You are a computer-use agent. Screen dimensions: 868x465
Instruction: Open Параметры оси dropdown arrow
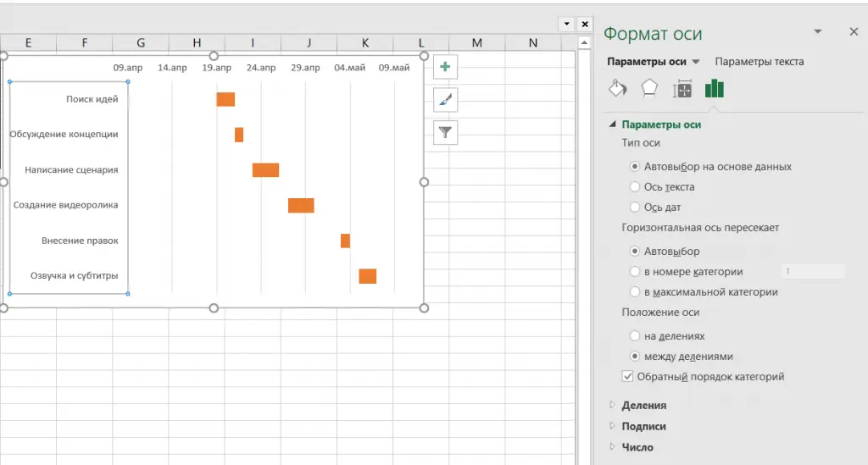696,62
